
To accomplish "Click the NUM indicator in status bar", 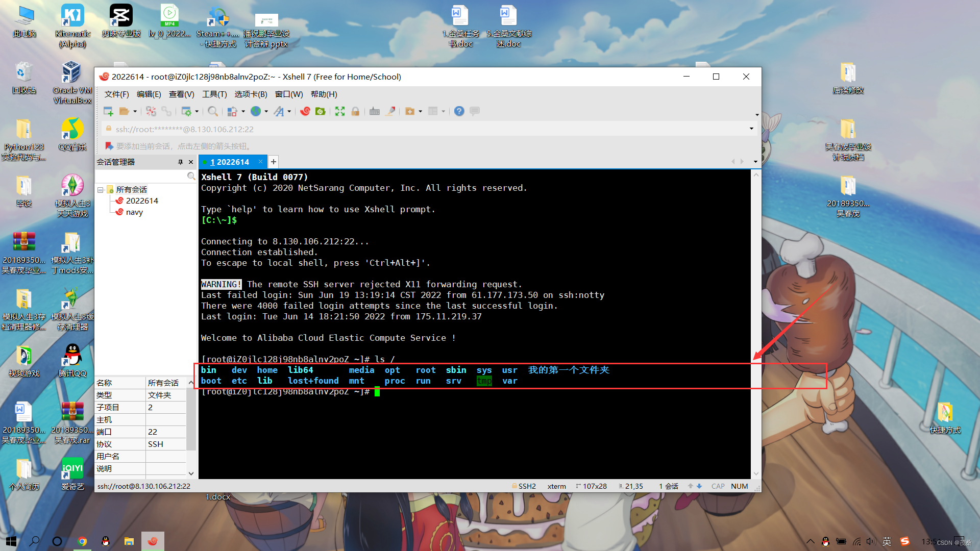I will 739,486.
